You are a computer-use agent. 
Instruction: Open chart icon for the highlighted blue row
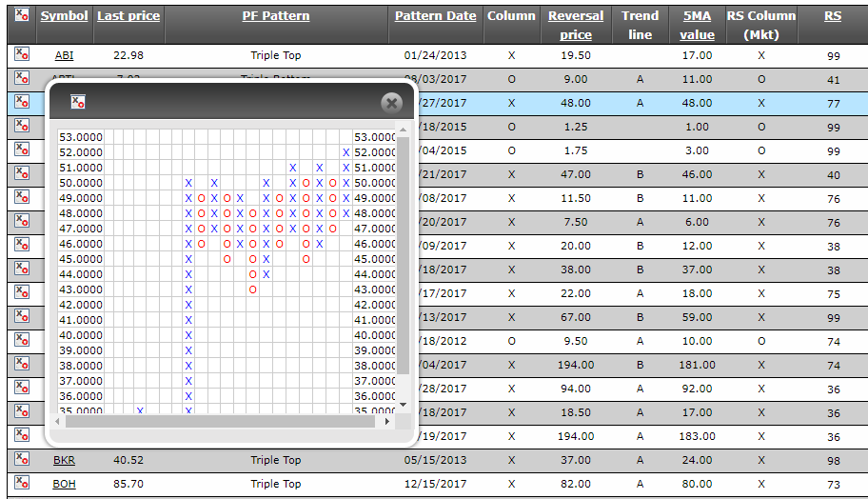[x=22, y=102]
